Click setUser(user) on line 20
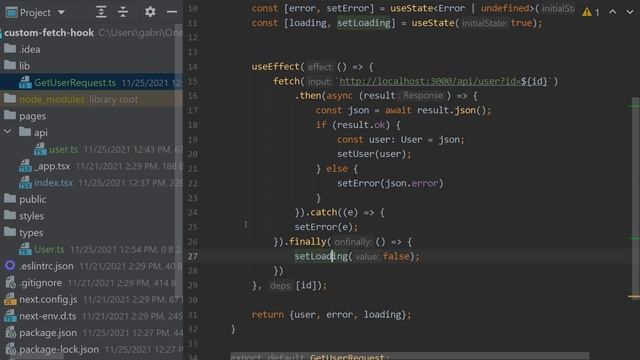Viewport: 640px width, 360px height. click(374, 154)
